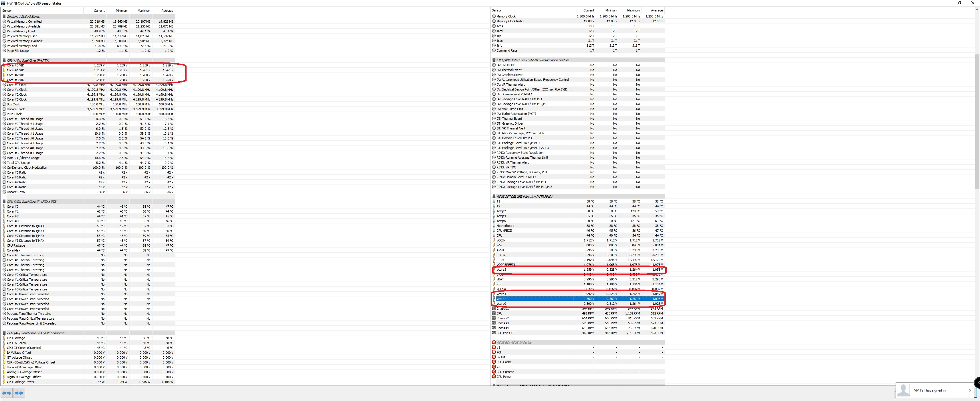
Task: Click the Chassis2 fan sensor icon
Action: (x=494, y=318)
